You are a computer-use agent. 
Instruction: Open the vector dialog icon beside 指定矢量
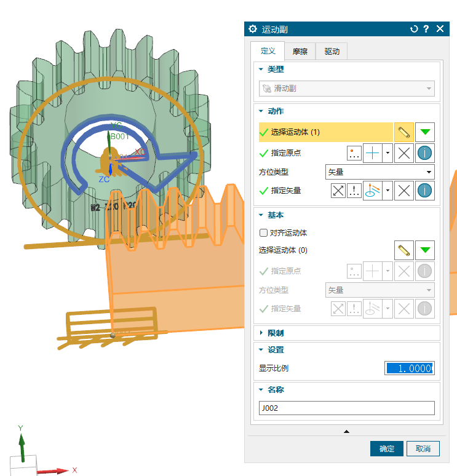pos(354,191)
